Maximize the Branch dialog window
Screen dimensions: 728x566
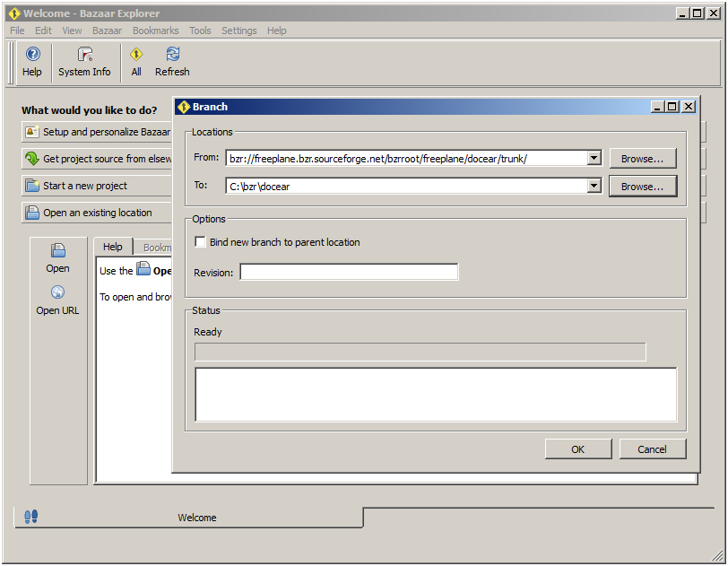pyautogui.click(x=672, y=107)
